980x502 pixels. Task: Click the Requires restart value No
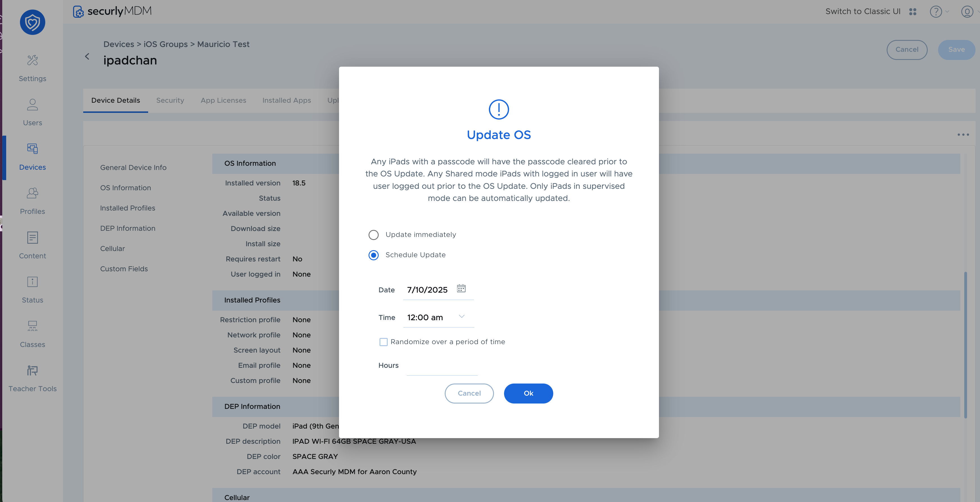click(297, 259)
